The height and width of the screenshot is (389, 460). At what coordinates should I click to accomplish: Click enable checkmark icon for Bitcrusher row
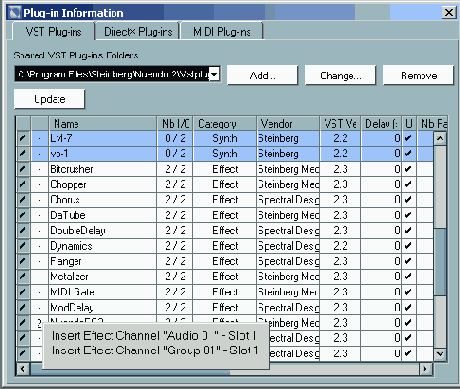tap(23, 169)
